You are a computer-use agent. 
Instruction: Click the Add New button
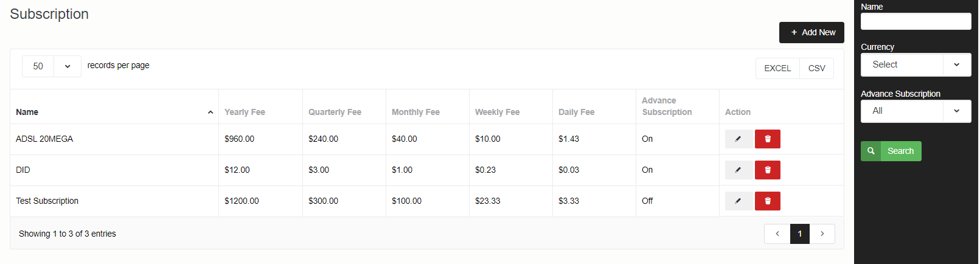pyautogui.click(x=811, y=32)
